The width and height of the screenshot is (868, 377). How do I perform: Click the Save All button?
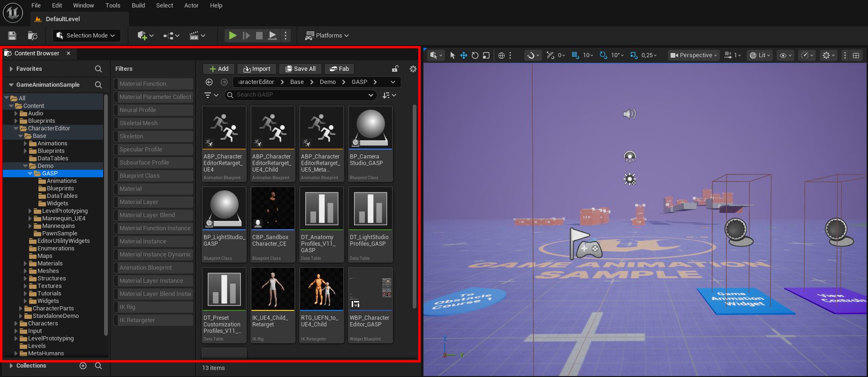coord(301,69)
